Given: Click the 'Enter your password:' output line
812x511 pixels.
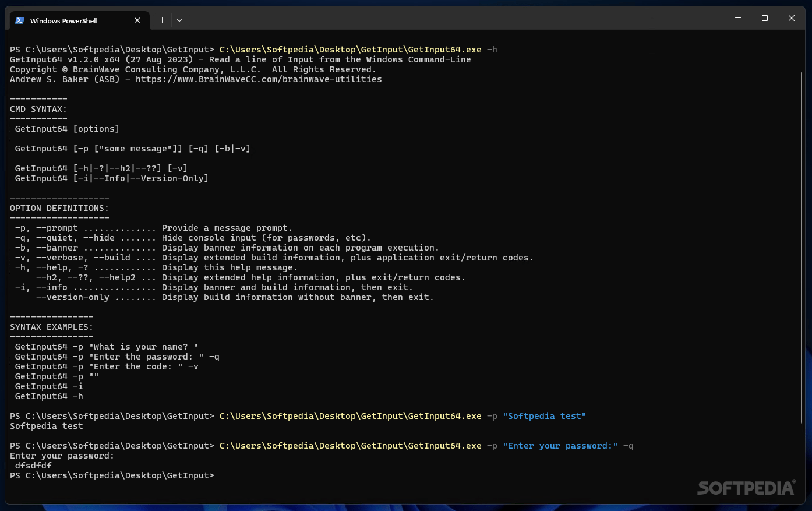Looking at the screenshot, I should (62, 456).
